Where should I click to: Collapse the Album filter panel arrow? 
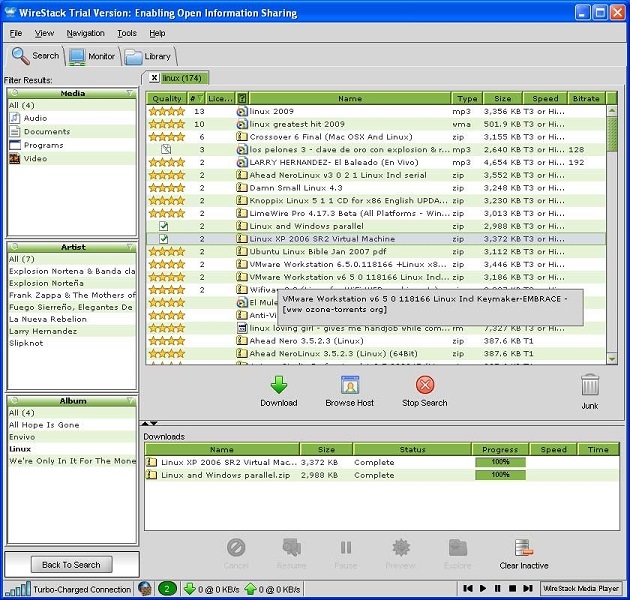point(130,400)
